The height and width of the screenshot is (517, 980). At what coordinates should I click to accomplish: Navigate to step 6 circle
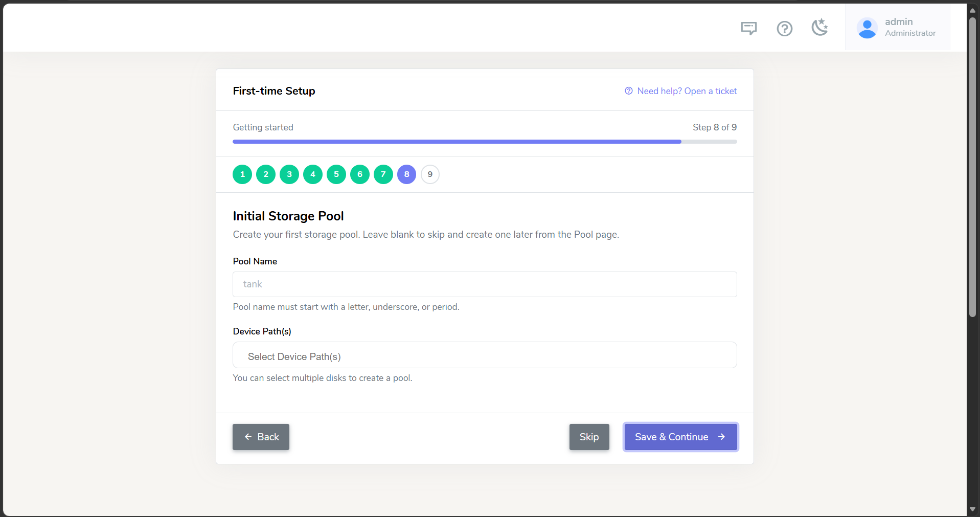point(360,174)
